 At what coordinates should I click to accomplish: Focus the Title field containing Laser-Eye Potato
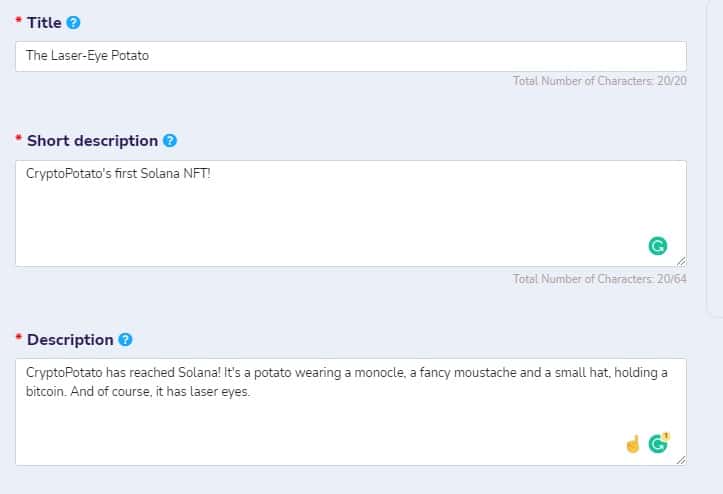pos(351,56)
